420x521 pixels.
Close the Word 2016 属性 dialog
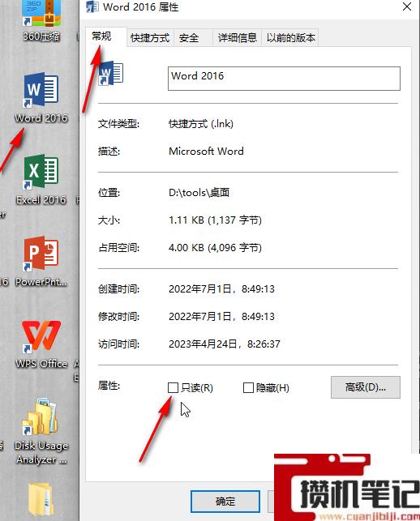(407, 6)
